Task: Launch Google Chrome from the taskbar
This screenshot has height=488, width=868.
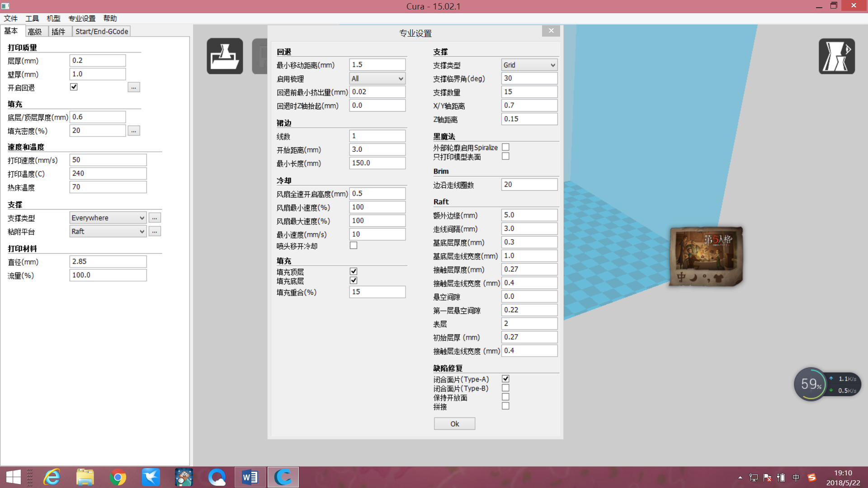Action: pyautogui.click(x=118, y=477)
